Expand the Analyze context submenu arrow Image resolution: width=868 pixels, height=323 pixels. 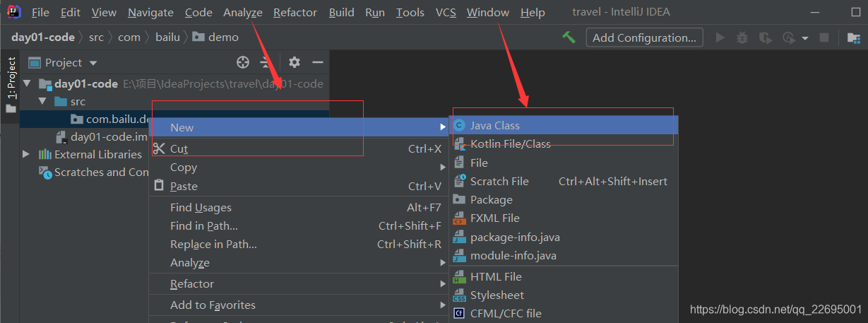click(443, 263)
